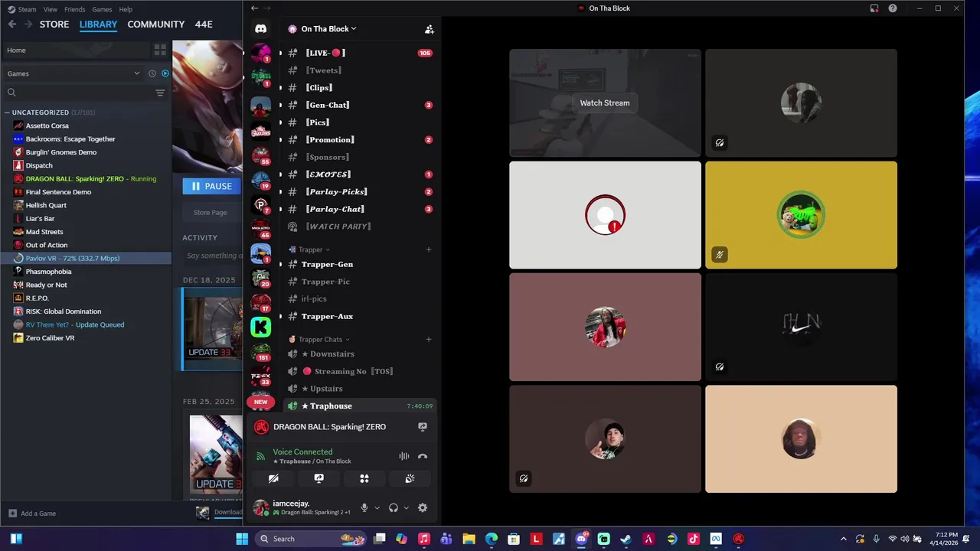
Task: Collapse the UNCATEGORIZED game list
Action: click(x=7, y=112)
